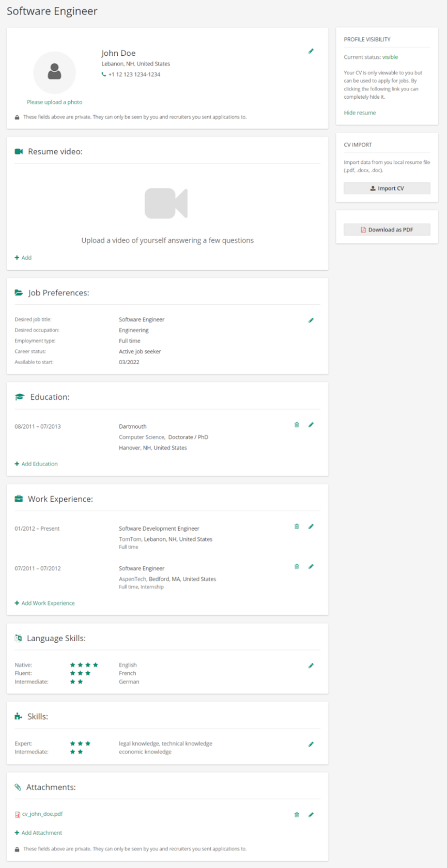Screen dimensions: 447x868
Task: Edit the Dartmouth education entry
Action: (x=311, y=425)
